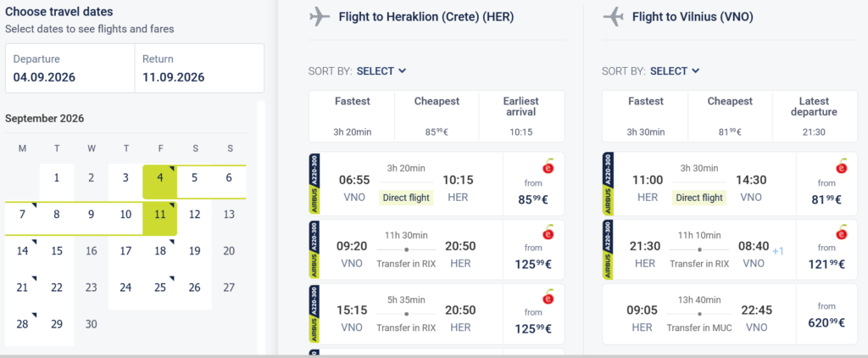Open the Sort By dropdown for Heraklion flights

[x=381, y=71]
